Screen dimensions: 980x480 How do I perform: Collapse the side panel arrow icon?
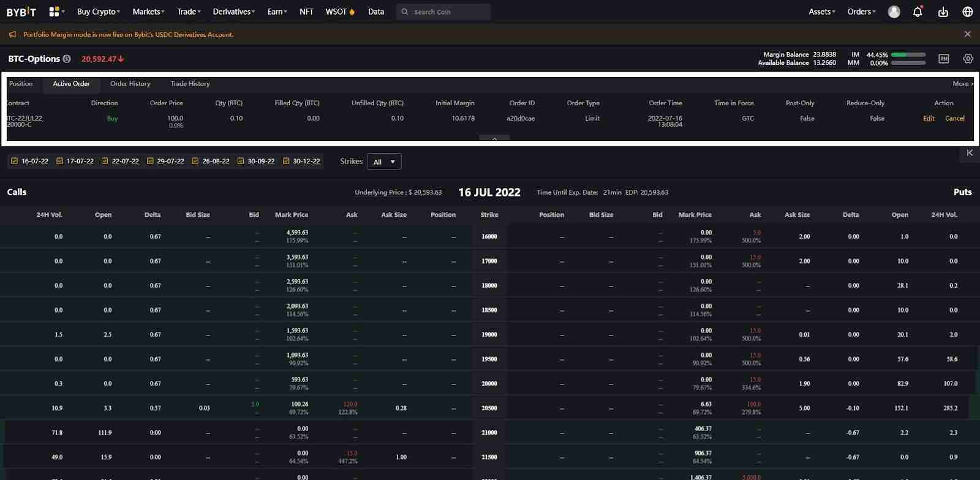[x=970, y=153]
